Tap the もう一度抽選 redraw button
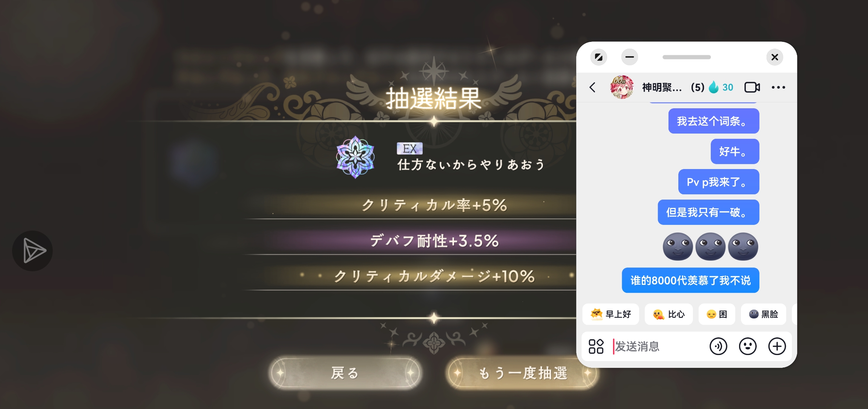 523,373
